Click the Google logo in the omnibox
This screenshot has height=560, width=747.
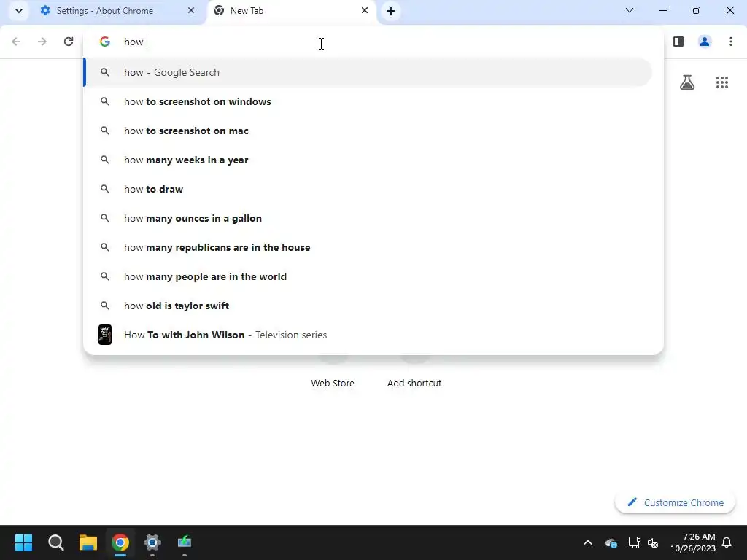pyautogui.click(x=105, y=42)
